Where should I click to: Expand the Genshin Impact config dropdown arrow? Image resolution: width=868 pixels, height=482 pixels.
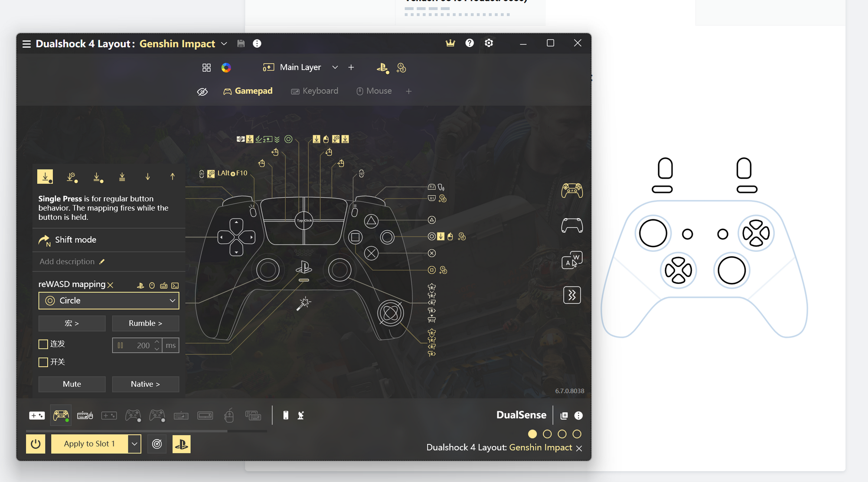coord(224,44)
